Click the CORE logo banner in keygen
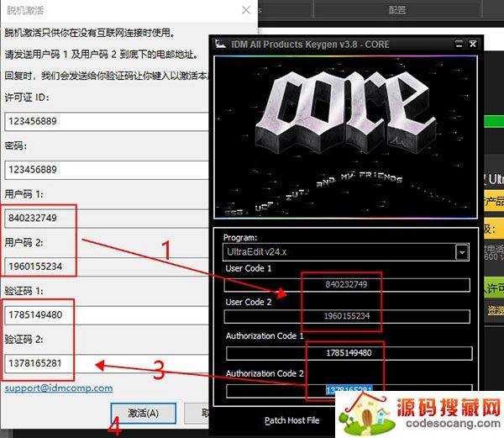The width and height of the screenshot is (504, 438). pos(345,137)
